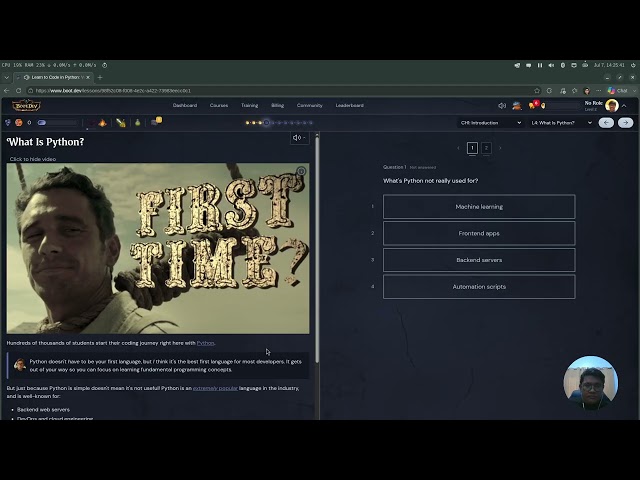This screenshot has height=480, width=640.
Task: Go to the next lesson arrow button
Action: pos(625,122)
